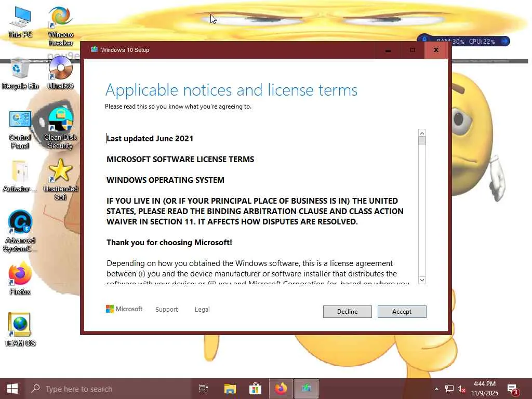This screenshot has width=532, height=399.
Task: Select the Recycle Bin icon
Action: 20,74
